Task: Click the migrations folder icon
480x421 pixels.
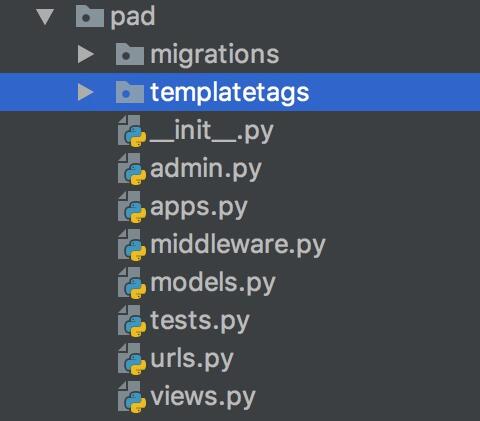Action: (130, 54)
